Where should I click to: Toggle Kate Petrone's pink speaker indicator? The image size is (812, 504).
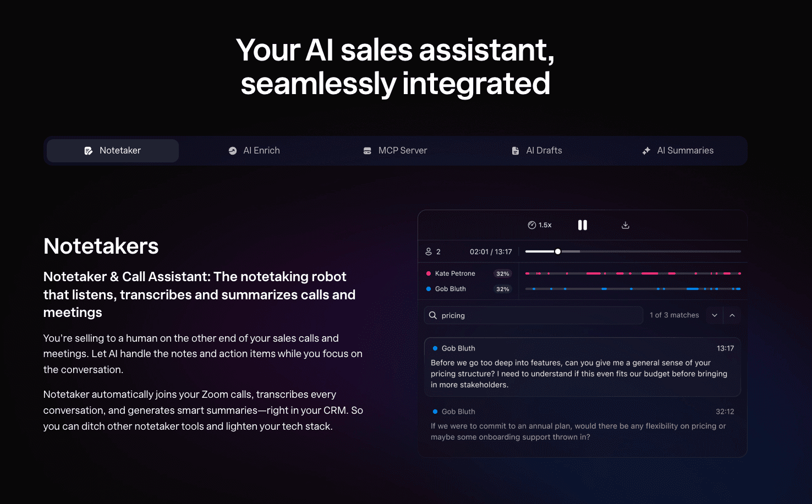pos(428,273)
